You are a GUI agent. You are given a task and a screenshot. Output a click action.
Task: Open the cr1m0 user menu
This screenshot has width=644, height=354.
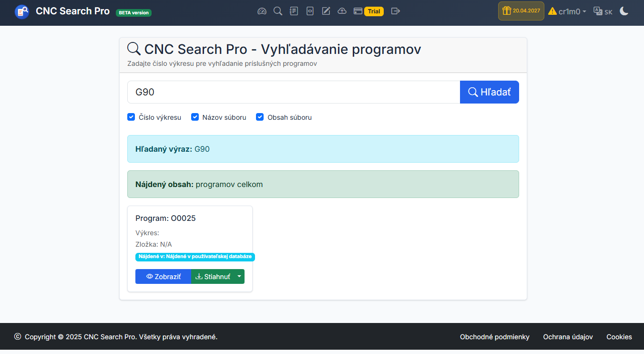567,11
